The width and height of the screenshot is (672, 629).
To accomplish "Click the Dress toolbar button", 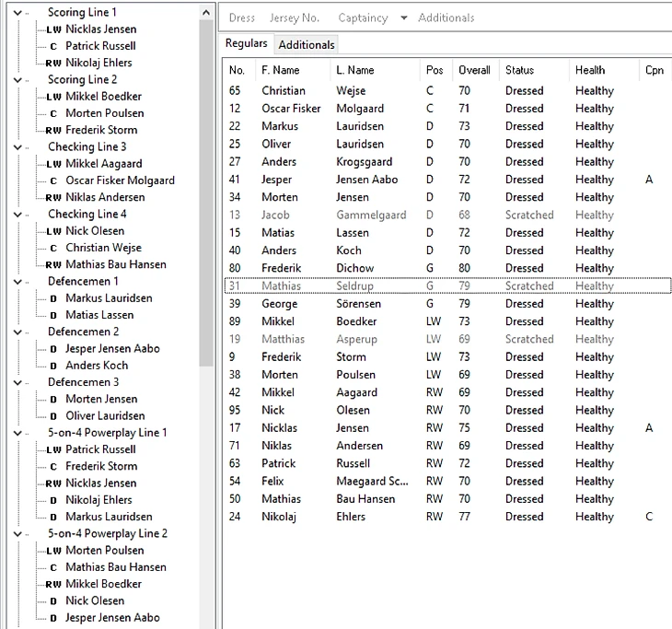I will pos(242,18).
